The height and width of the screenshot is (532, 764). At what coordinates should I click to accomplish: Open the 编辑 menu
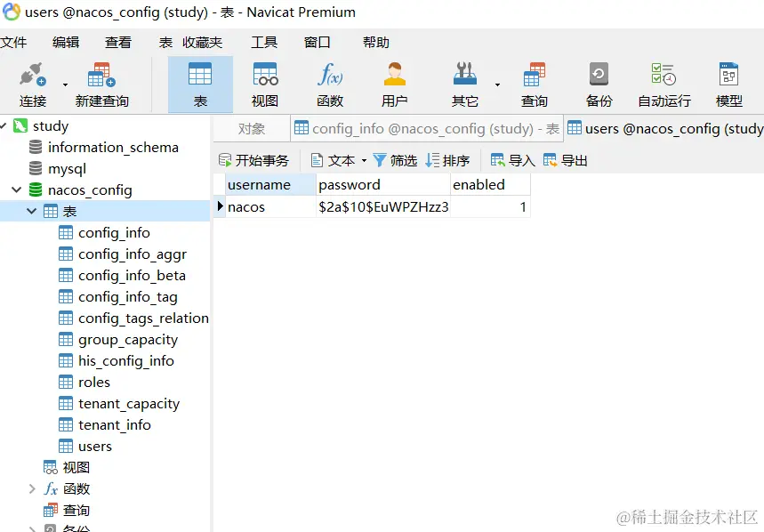click(66, 43)
